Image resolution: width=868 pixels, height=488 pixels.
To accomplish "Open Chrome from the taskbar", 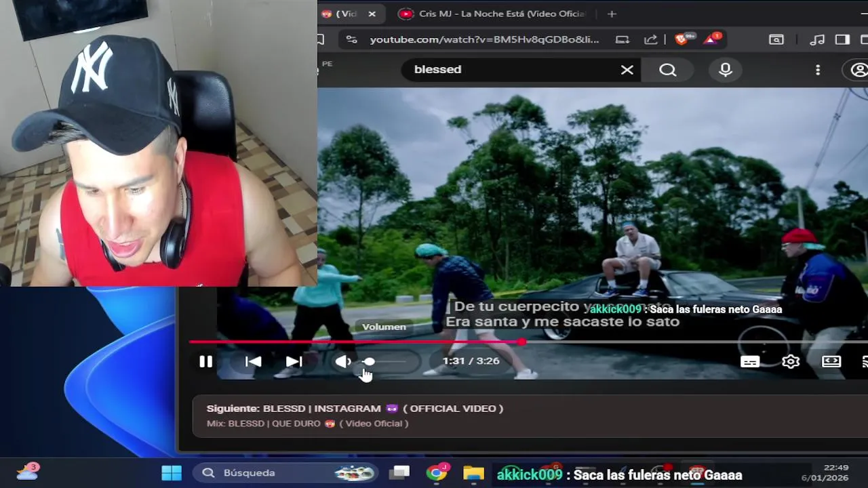I will [x=437, y=472].
